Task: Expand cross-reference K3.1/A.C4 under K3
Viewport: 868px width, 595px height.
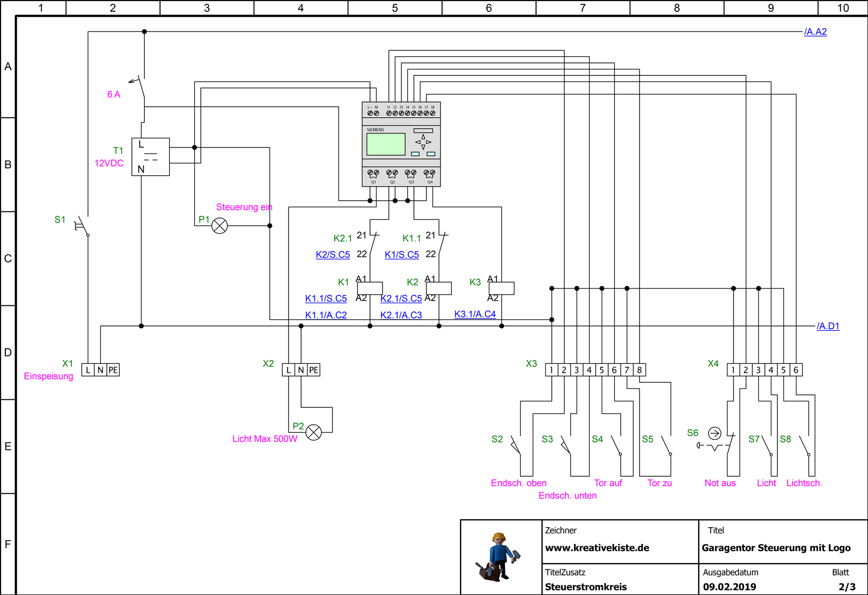Action: pos(474,314)
